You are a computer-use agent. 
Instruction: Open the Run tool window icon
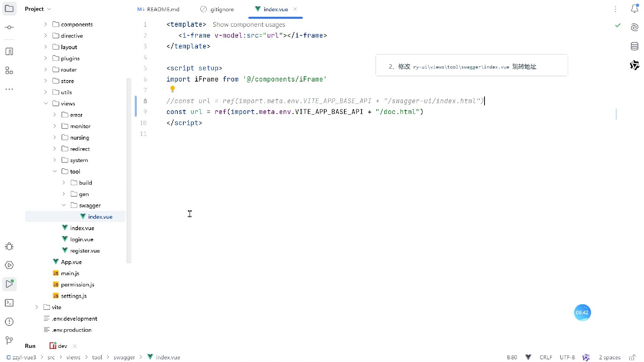point(9,284)
